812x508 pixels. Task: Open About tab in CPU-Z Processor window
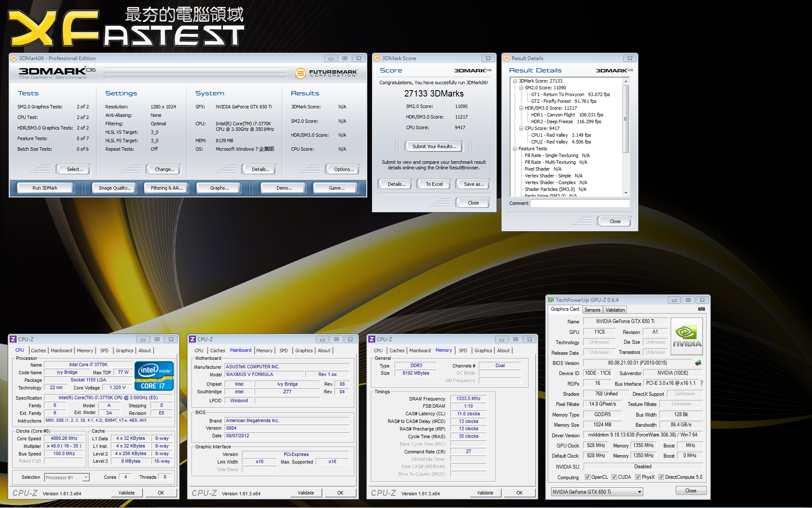[x=145, y=351]
